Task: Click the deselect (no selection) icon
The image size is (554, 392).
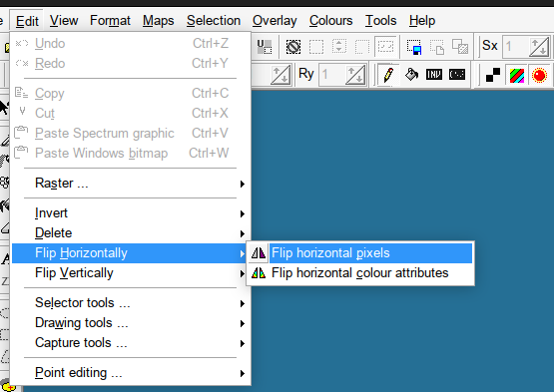Action: (293, 47)
